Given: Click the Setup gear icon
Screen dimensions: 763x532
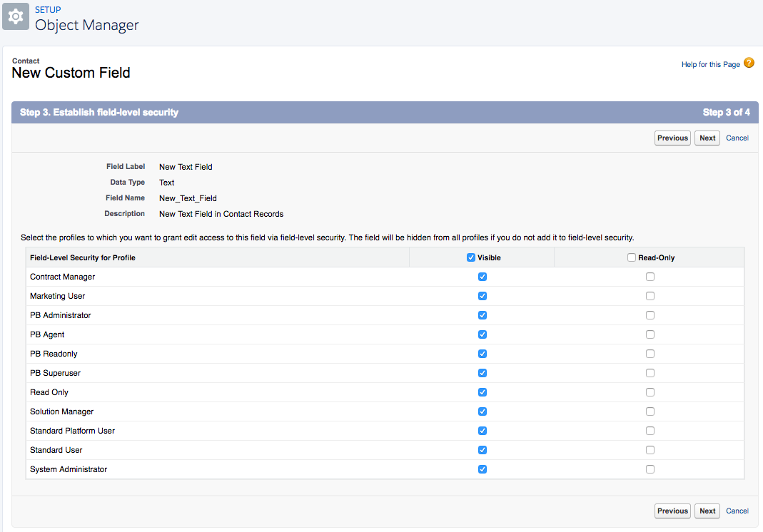Looking at the screenshot, I should (16, 16).
